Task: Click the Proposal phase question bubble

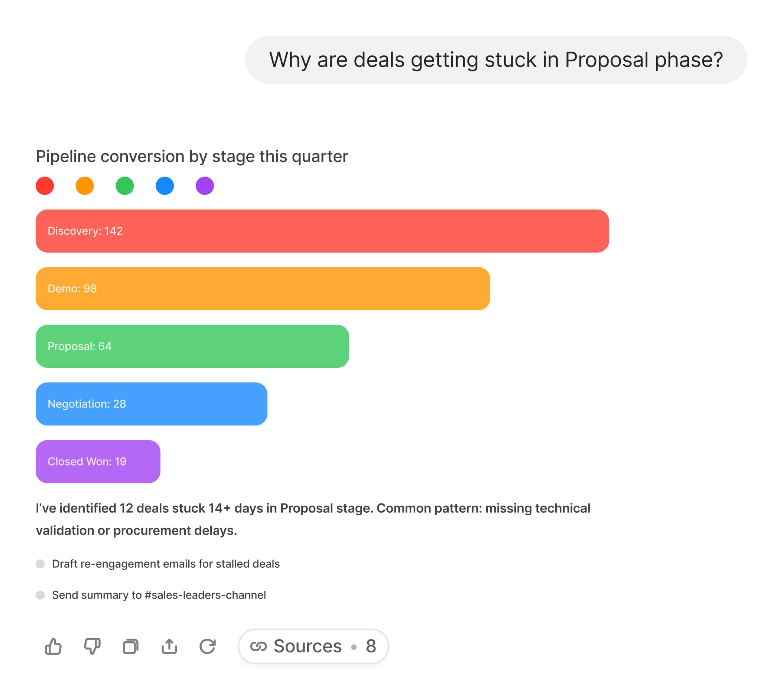Action: 496,60
